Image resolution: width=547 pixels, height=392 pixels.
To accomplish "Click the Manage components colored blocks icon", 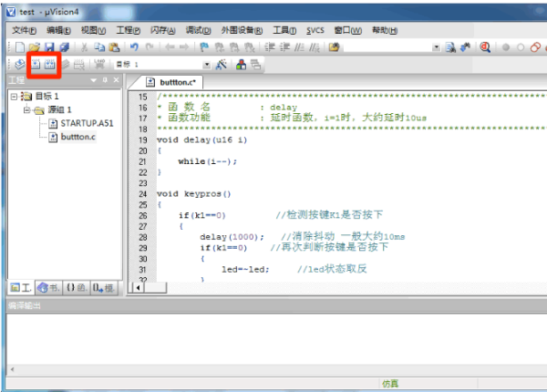I will coord(241,64).
